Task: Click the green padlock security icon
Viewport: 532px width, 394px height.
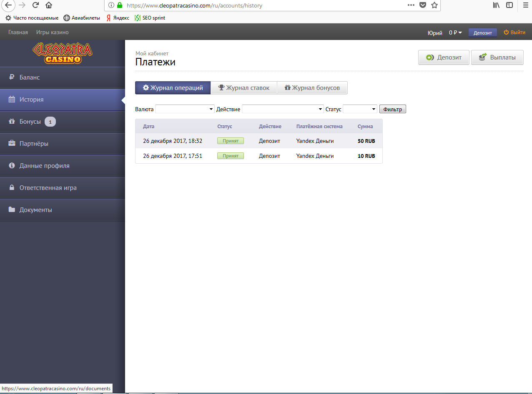Action: click(120, 5)
